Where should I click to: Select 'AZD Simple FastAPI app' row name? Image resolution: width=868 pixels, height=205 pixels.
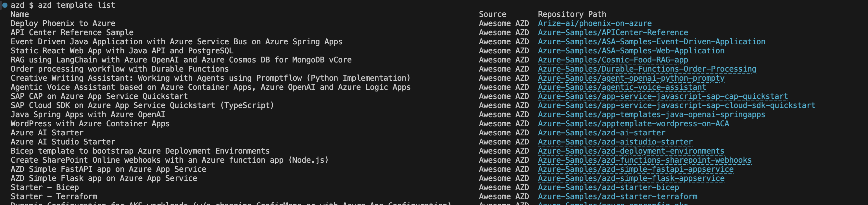pos(108,169)
